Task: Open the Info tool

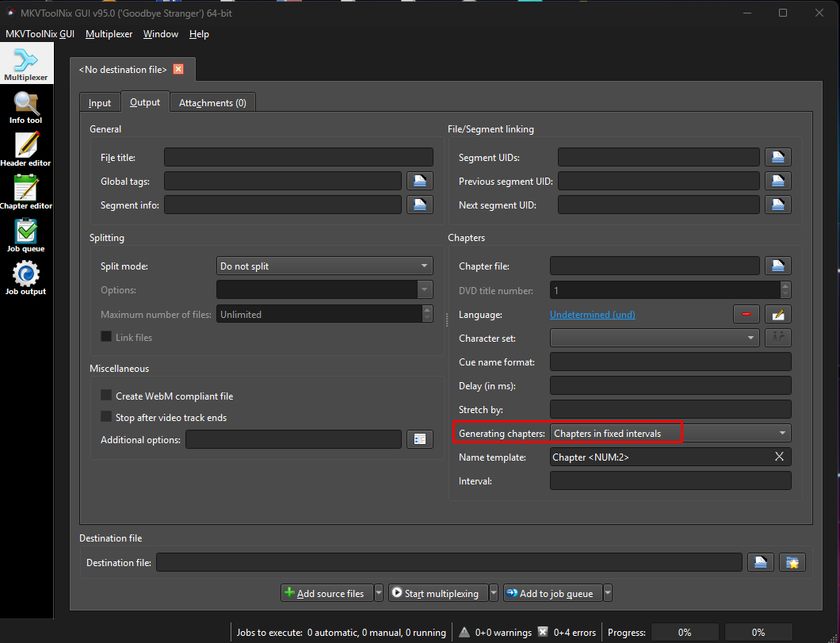Action: tap(25, 107)
